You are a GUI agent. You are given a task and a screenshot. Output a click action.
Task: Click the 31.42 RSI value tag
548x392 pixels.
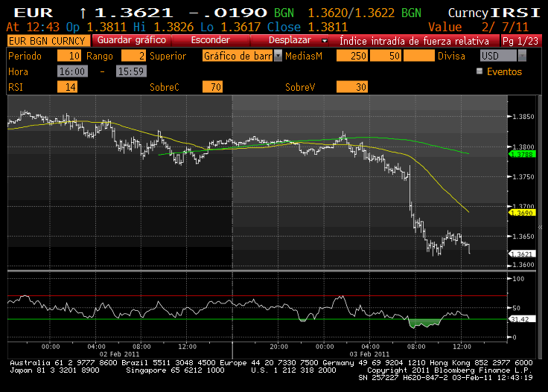[519, 321]
